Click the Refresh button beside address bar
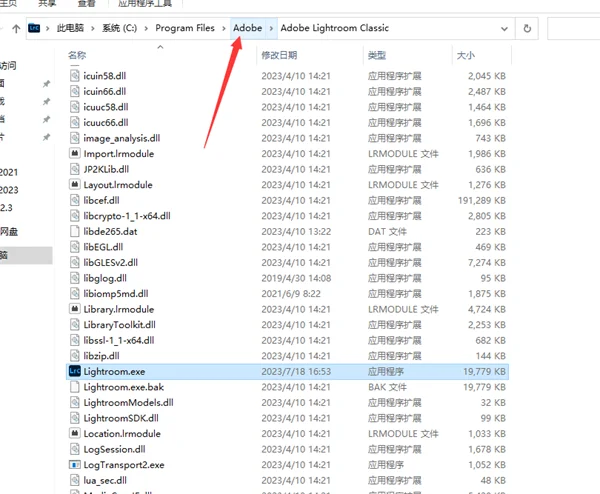The width and height of the screenshot is (600, 494). (527, 28)
